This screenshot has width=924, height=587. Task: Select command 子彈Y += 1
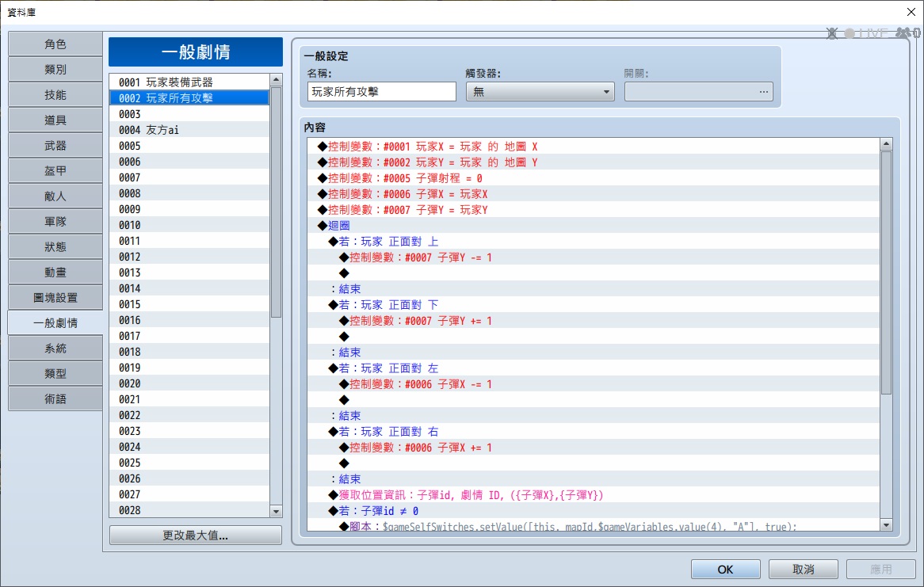click(x=594, y=321)
